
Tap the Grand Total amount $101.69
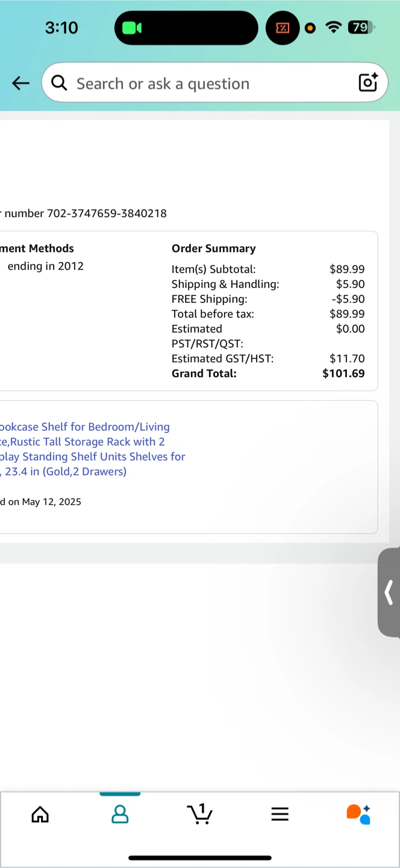tap(343, 373)
